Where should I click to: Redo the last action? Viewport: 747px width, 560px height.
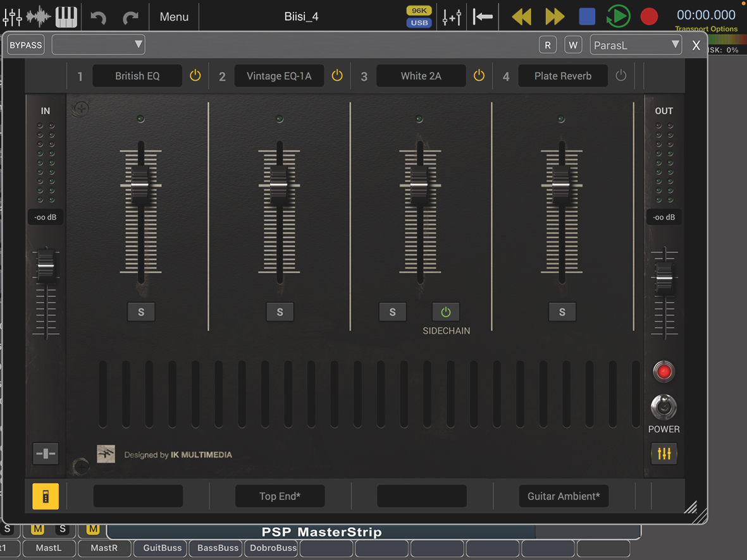click(x=130, y=18)
